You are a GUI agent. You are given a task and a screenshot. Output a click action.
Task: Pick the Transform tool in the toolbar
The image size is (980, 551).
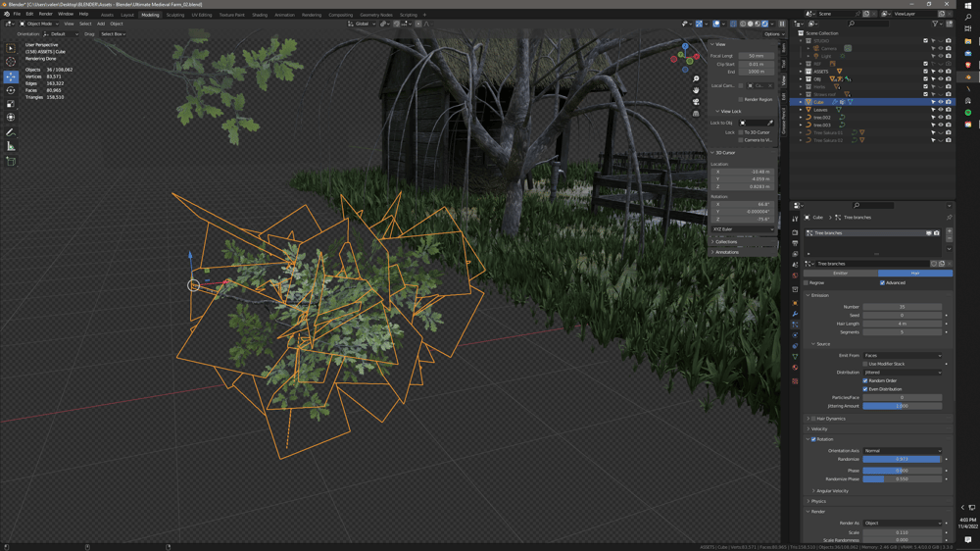[x=11, y=117]
